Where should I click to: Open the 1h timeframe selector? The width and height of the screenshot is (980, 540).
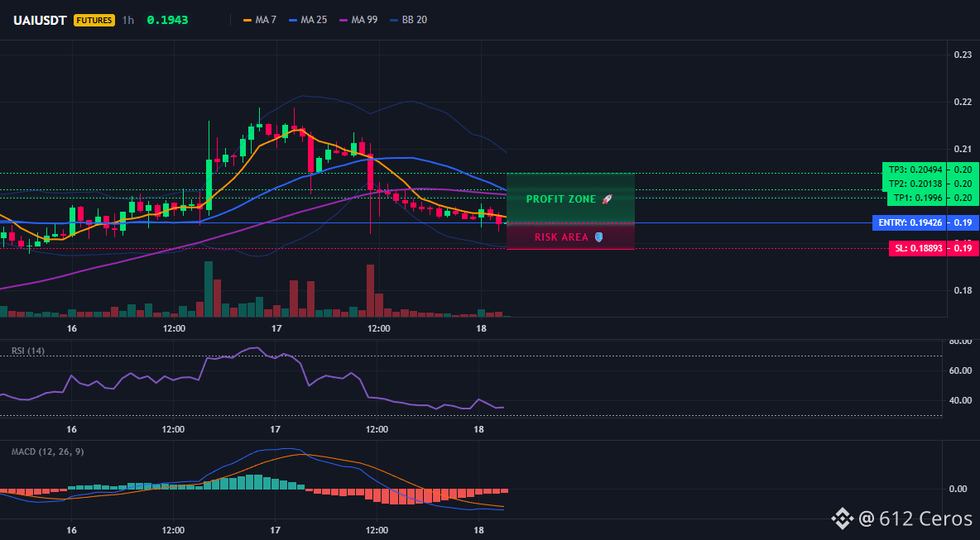[x=127, y=20]
